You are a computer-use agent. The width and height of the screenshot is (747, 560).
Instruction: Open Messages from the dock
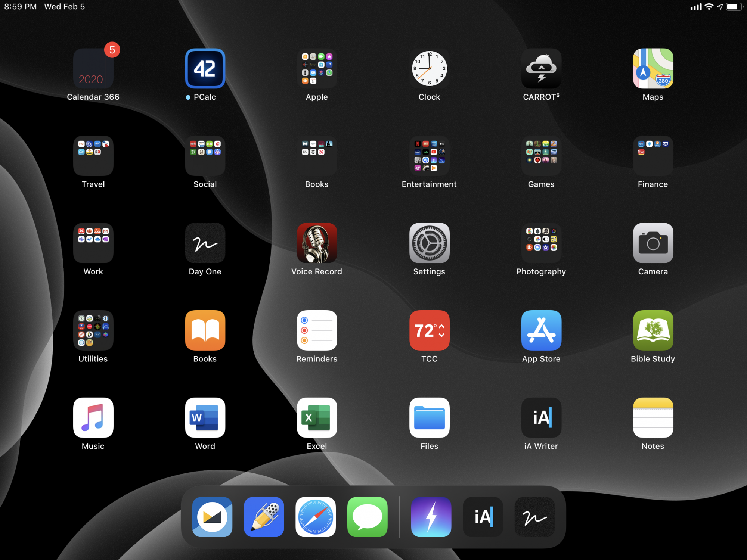point(368,517)
